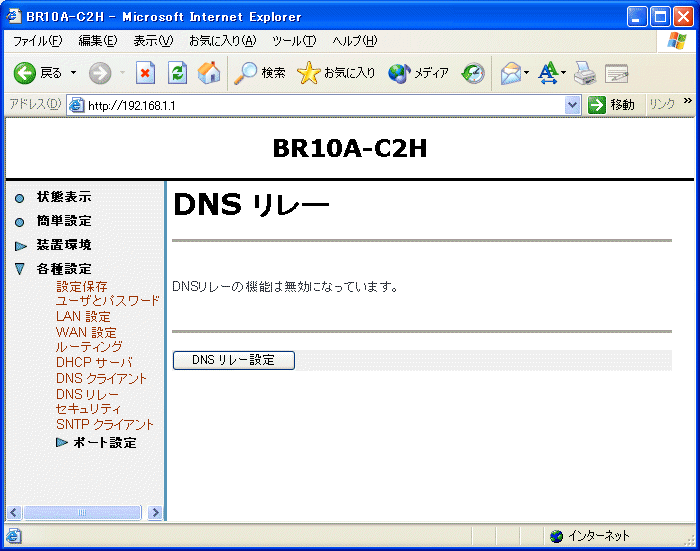Click the status bar page icon
700x551 pixels.
coord(14,536)
